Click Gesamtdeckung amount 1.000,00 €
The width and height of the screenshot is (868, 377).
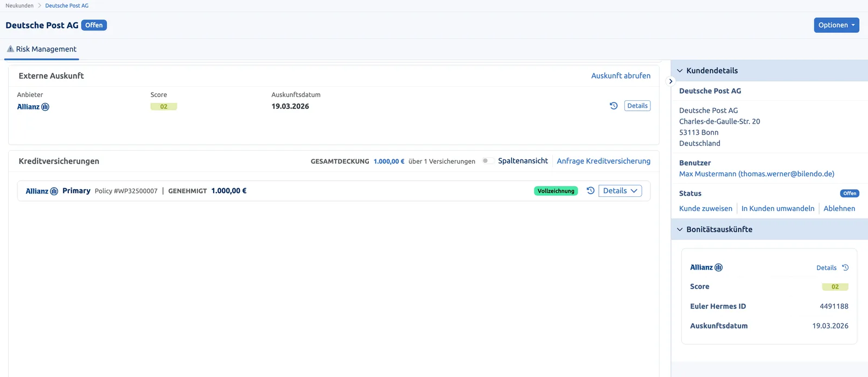[x=389, y=161]
